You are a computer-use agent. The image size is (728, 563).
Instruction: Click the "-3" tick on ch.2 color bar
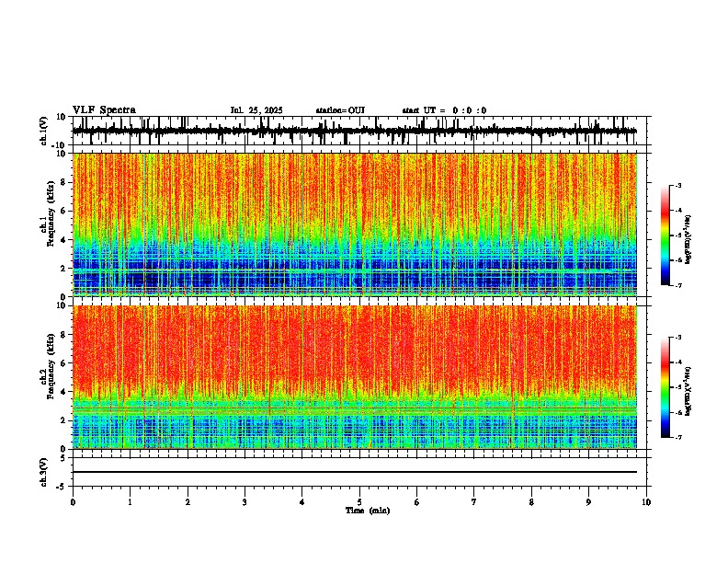pyautogui.click(x=677, y=338)
